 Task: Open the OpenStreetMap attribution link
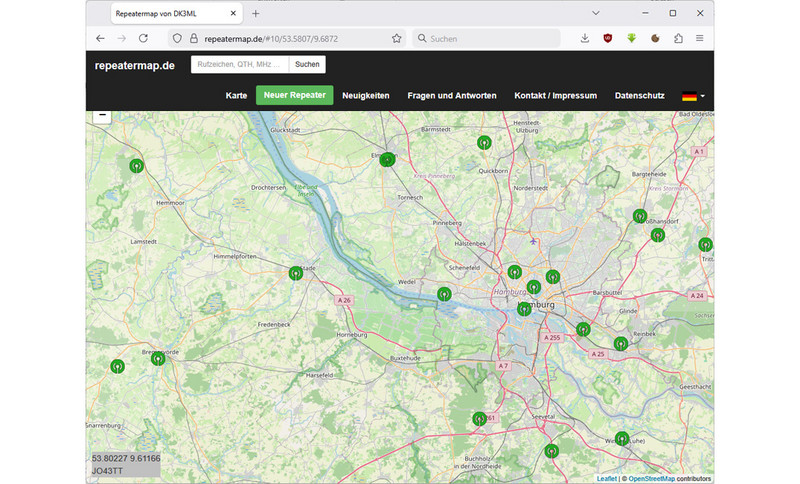(650, 479)
